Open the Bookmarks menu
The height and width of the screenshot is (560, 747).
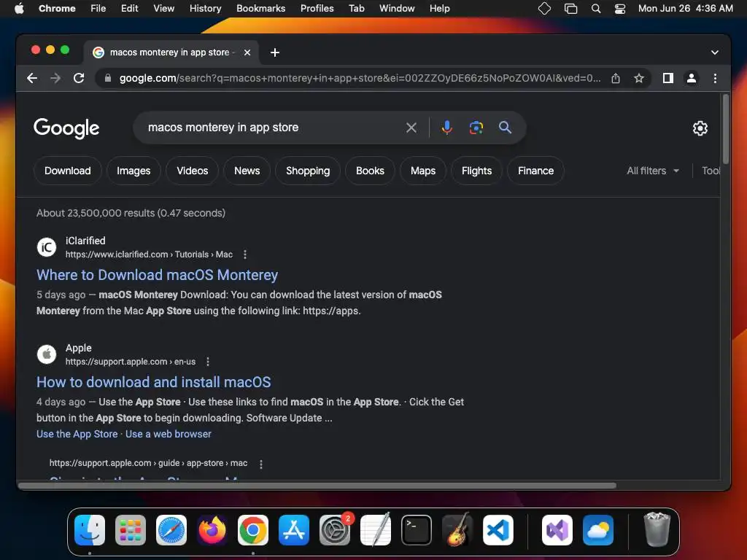[260, 9]
